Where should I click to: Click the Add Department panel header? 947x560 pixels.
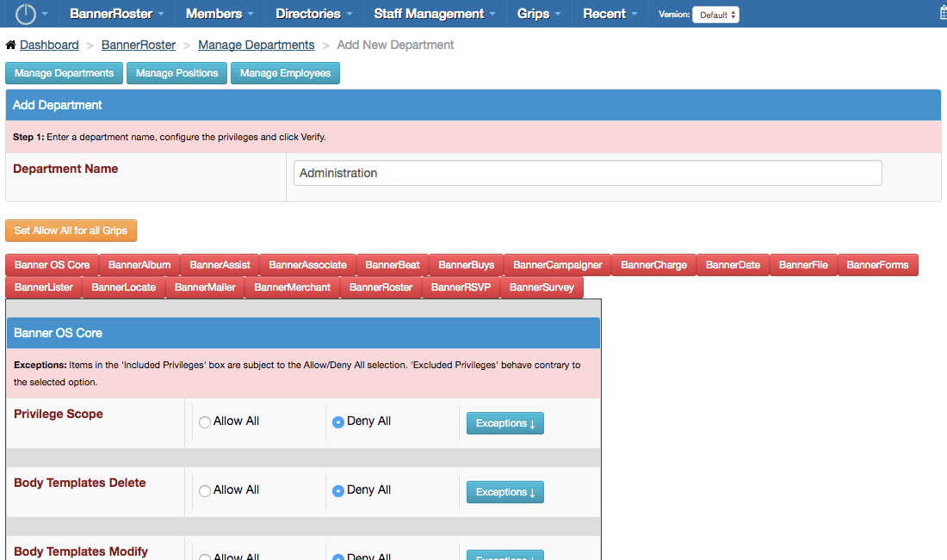click(473, 105)
